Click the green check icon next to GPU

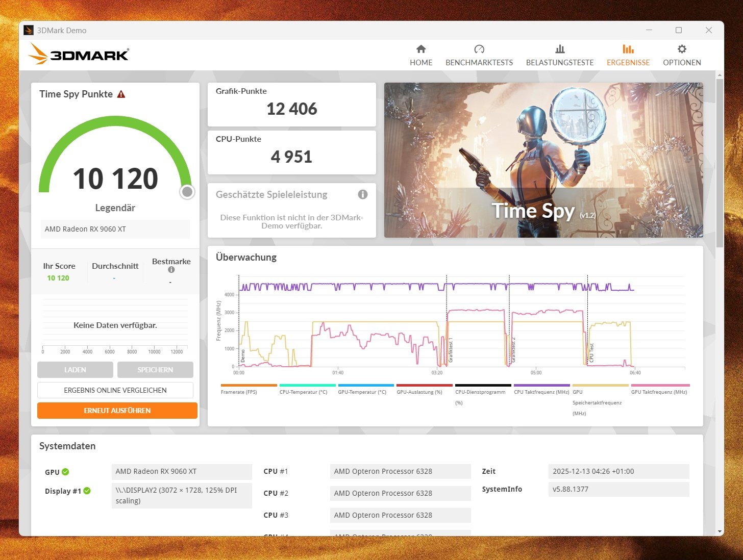pyautogui.click(x=65, y=472)
